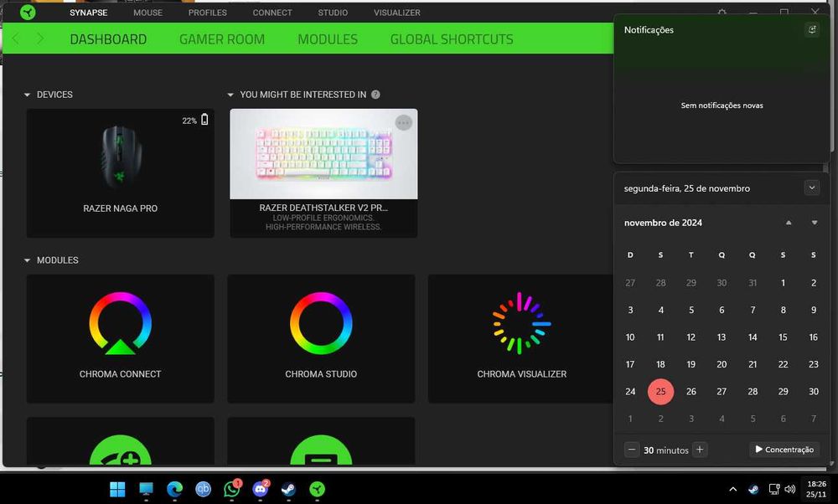Viewport: 838px width, 504px height.
Task: Collapse the Devices section
Action: pyautogui.click(x=28, y=95)
